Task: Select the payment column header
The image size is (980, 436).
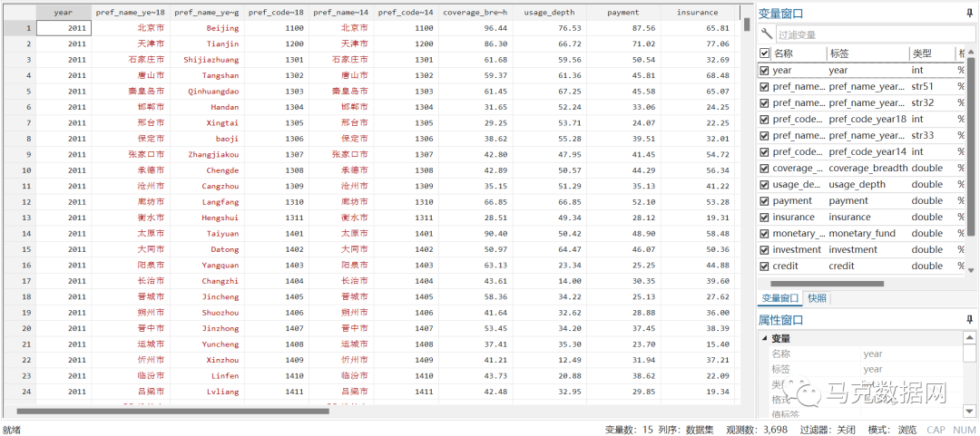Action: coord(623,13)
